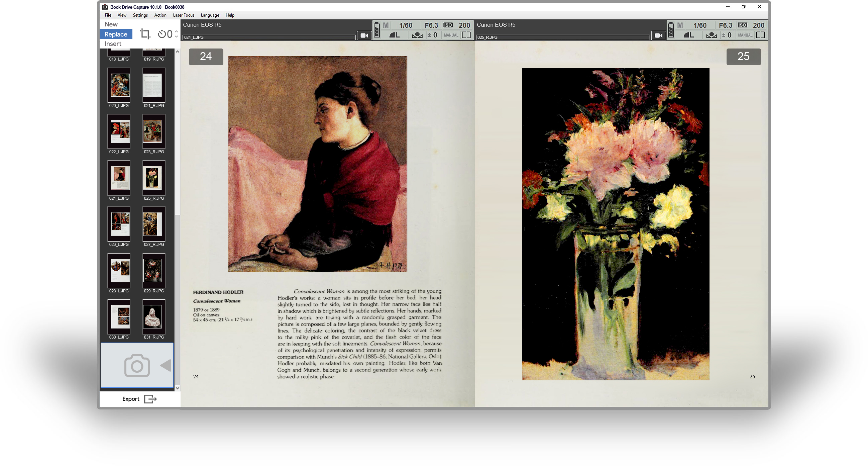Viewport: 868px width, 469px height.
Task: Change left camera shooting mode M
Action: tap(386, 25)
